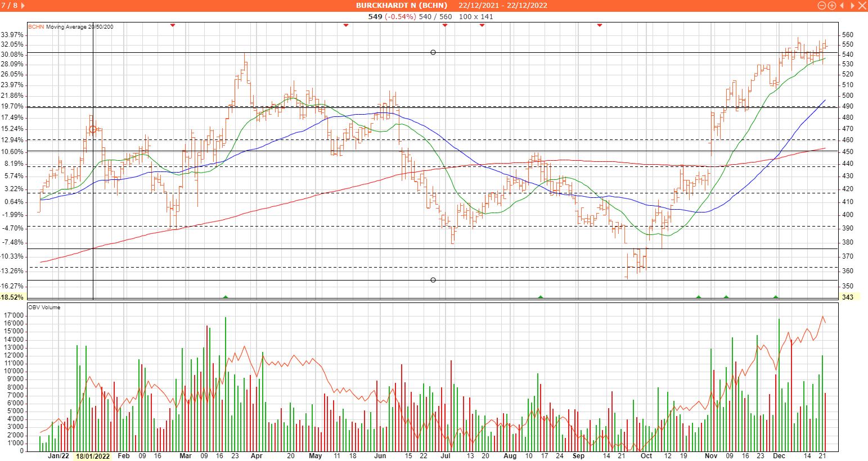Click the highlighted 343 price axis label
This screenshot has height=461, width=868.
[848, 297]
